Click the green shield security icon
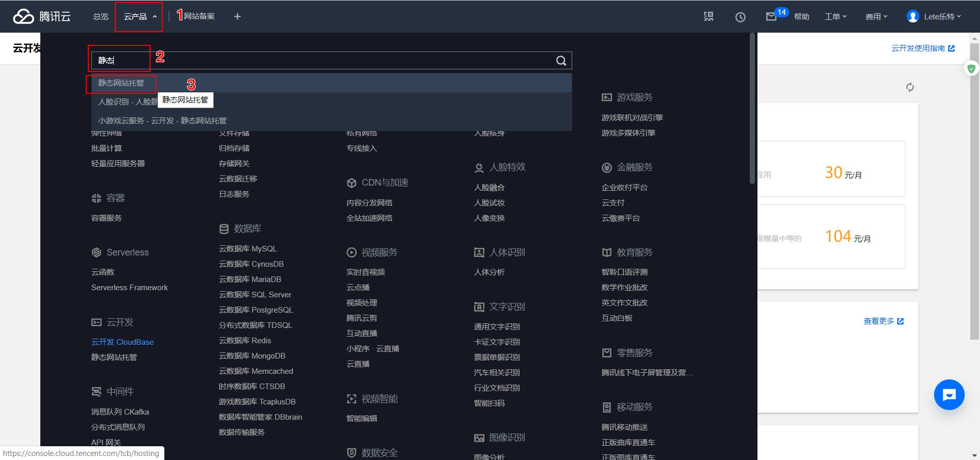The width and height of the screenshot is (980, 460). tap(971, 68)
